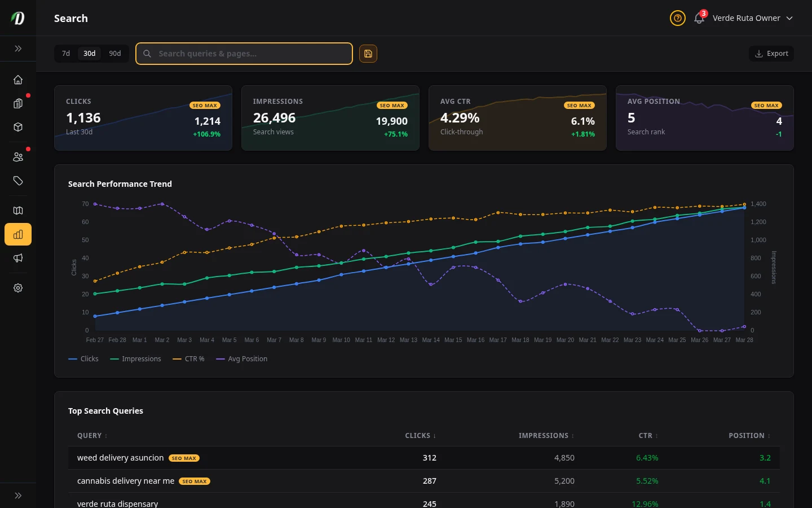The width and height of the screenshot is (812, 508).
Task: Click the Export button
Action: tap(771, 54)
